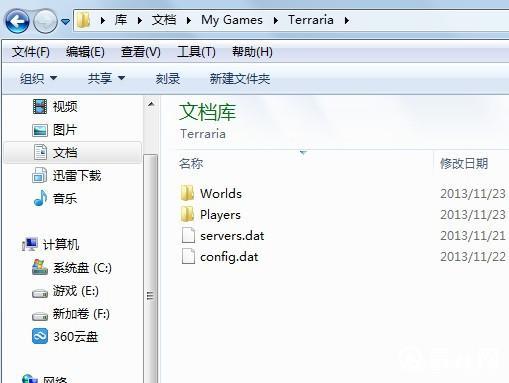Click Terraria in the address path
Viewport: 509px width, 383px height.
tap(311, 20)
